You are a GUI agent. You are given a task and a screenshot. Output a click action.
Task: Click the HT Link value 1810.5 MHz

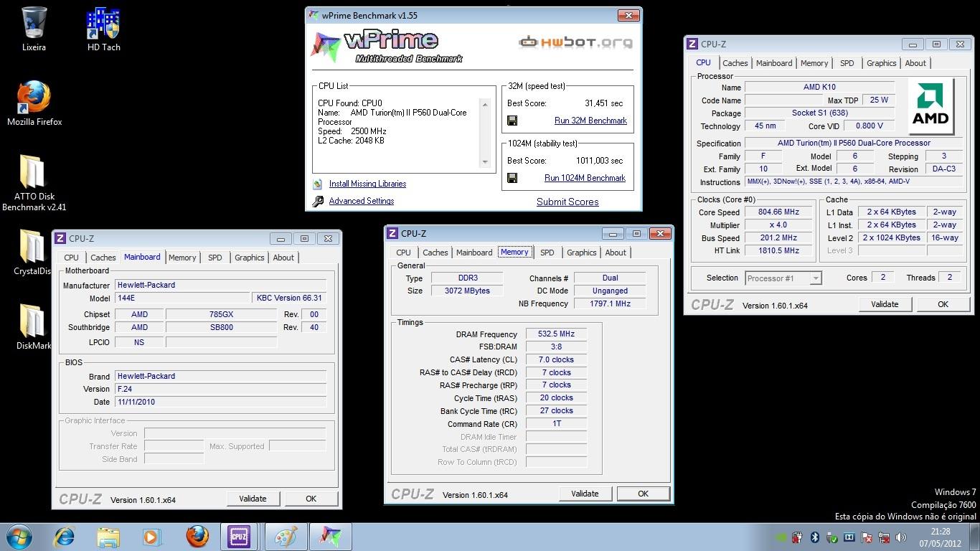(x=778, y=250)
